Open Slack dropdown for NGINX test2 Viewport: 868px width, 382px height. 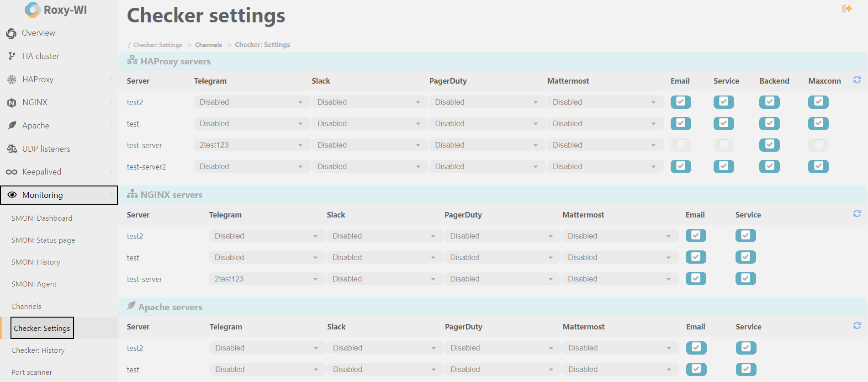(384, 236)
